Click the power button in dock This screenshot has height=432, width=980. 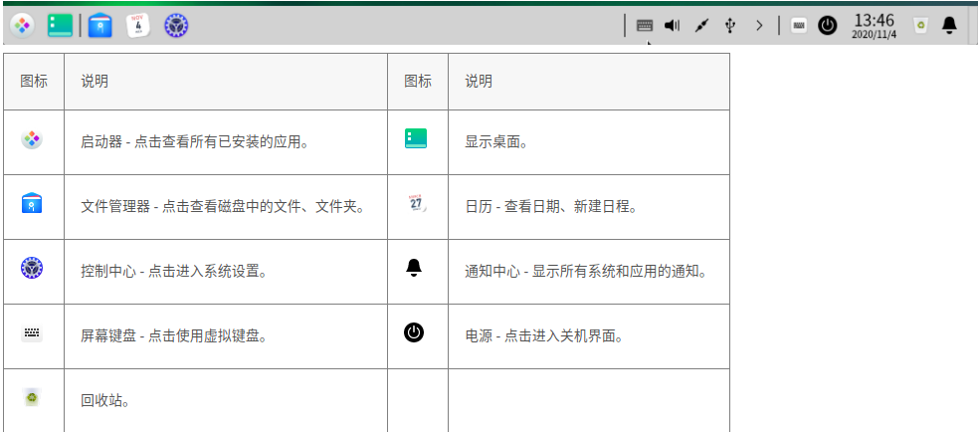828,26
